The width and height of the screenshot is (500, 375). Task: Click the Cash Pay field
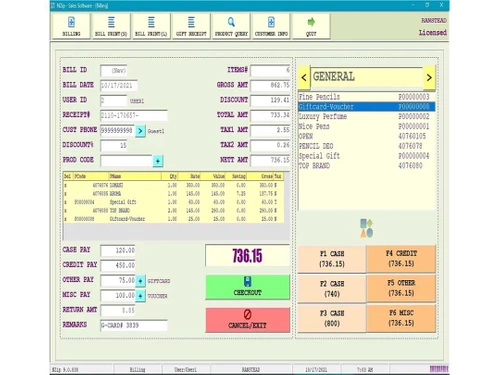pos(118,251)
